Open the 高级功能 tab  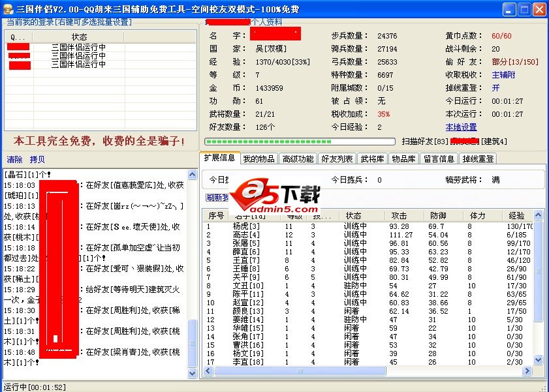pos(298,159)
